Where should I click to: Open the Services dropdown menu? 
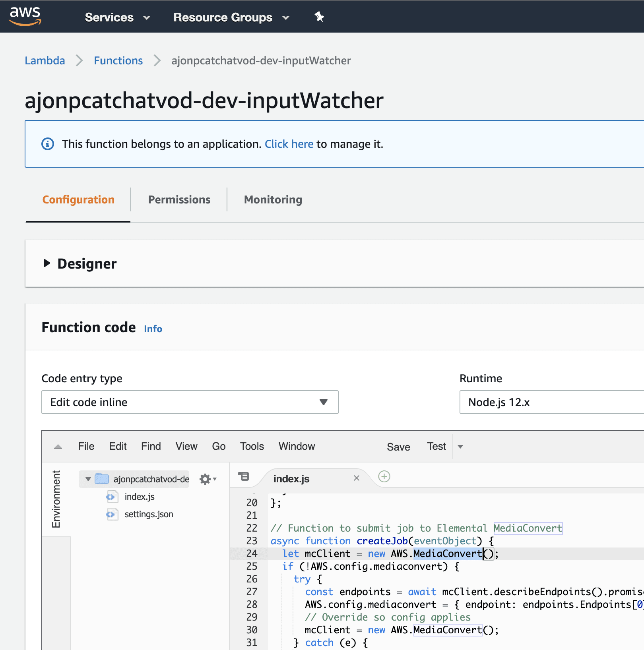pyautogui.click(x=118, y=17)
